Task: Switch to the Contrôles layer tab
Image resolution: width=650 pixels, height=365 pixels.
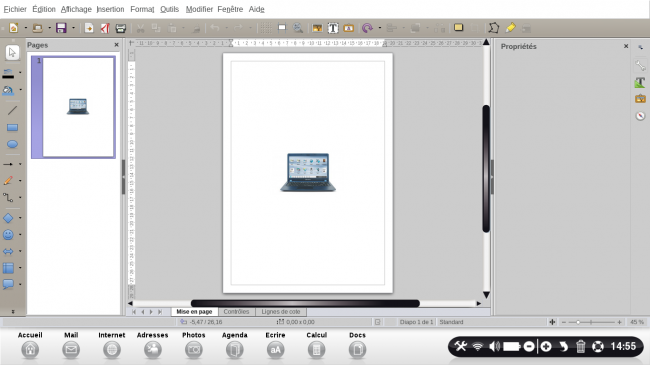Action: click(236, 311)
